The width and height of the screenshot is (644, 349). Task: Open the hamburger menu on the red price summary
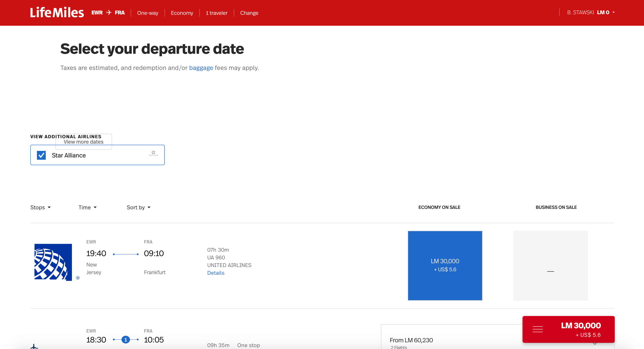537,329
